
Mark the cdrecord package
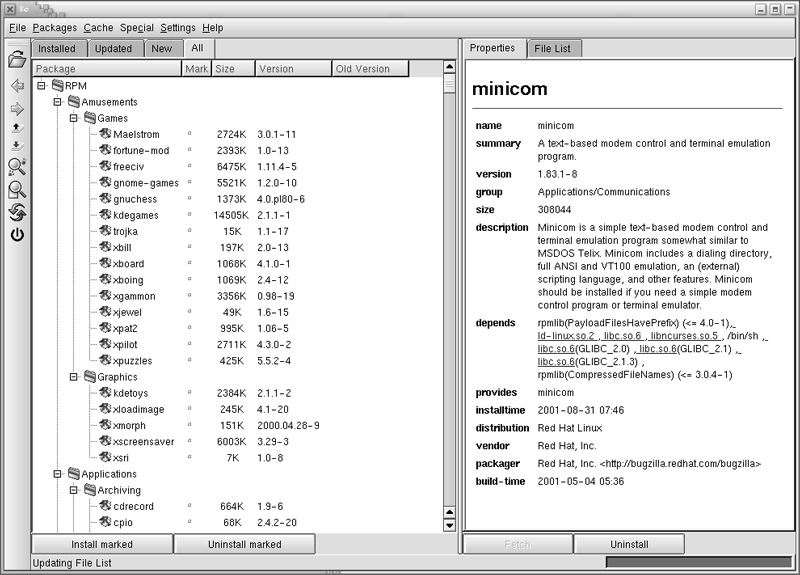point(189,507)
